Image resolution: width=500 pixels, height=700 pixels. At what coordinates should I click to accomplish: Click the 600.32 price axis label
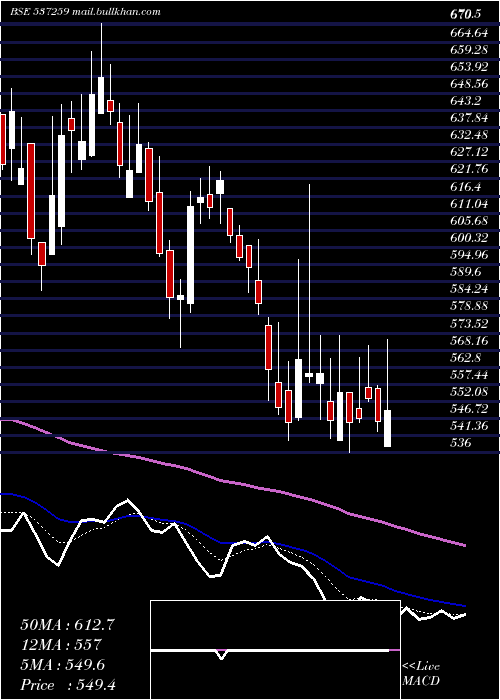[x=469, y=238]
